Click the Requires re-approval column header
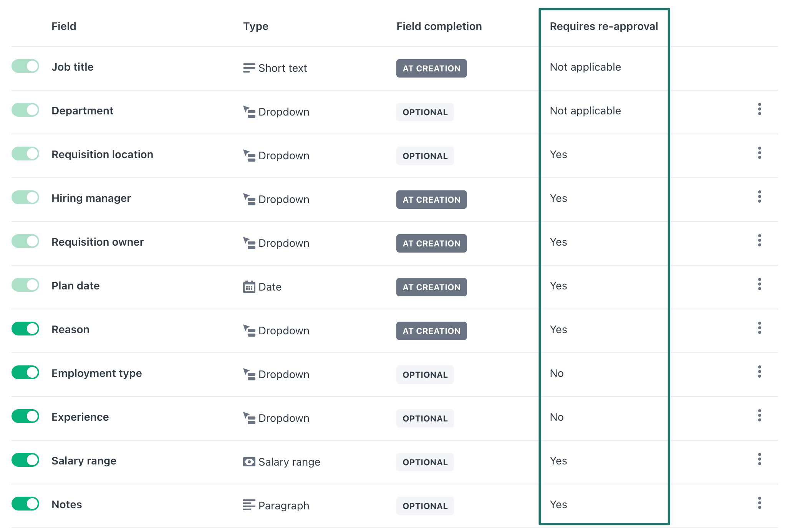 click(x=604, y=26)
